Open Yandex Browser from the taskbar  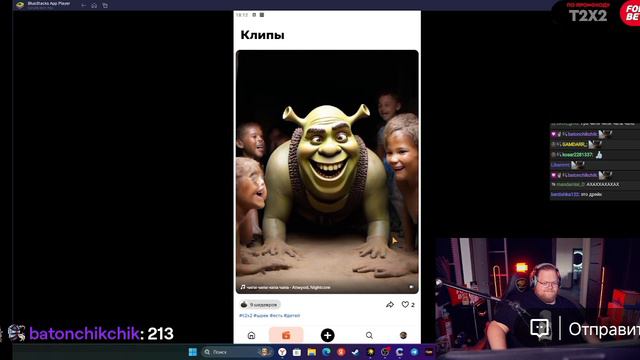point(282,352)
